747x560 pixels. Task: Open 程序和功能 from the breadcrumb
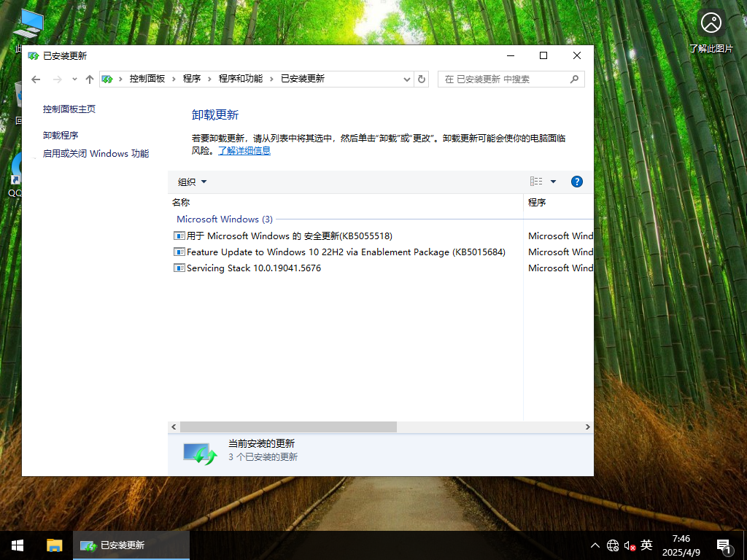tap(241, 79)
